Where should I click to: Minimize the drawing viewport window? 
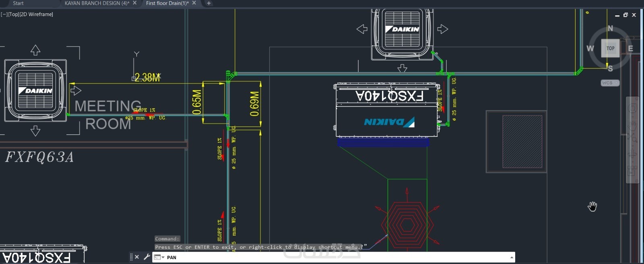coord(617,15)
